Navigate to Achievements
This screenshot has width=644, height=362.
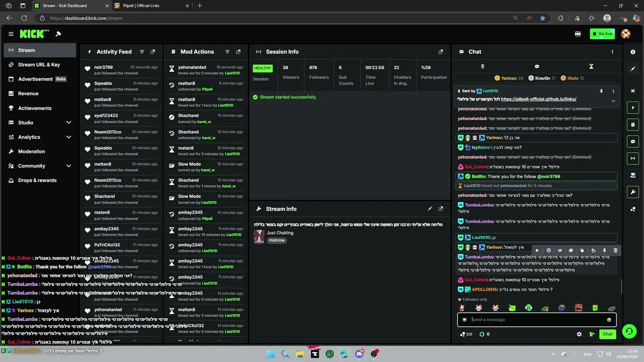point(40,108)
